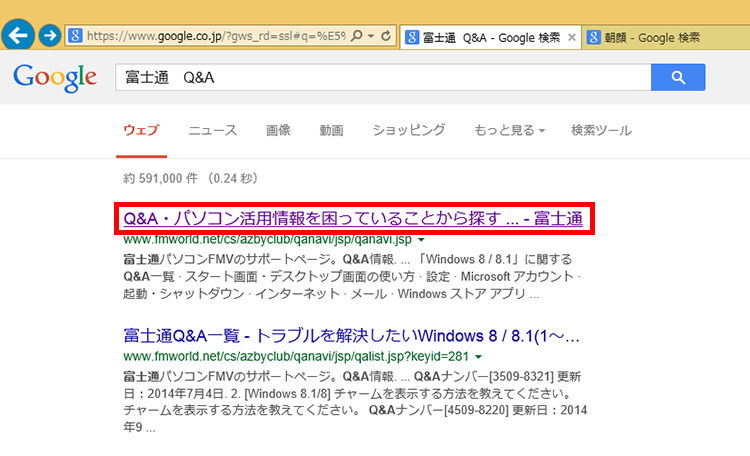
Task: Open the 検索ツール options
Action: (601, 131)
